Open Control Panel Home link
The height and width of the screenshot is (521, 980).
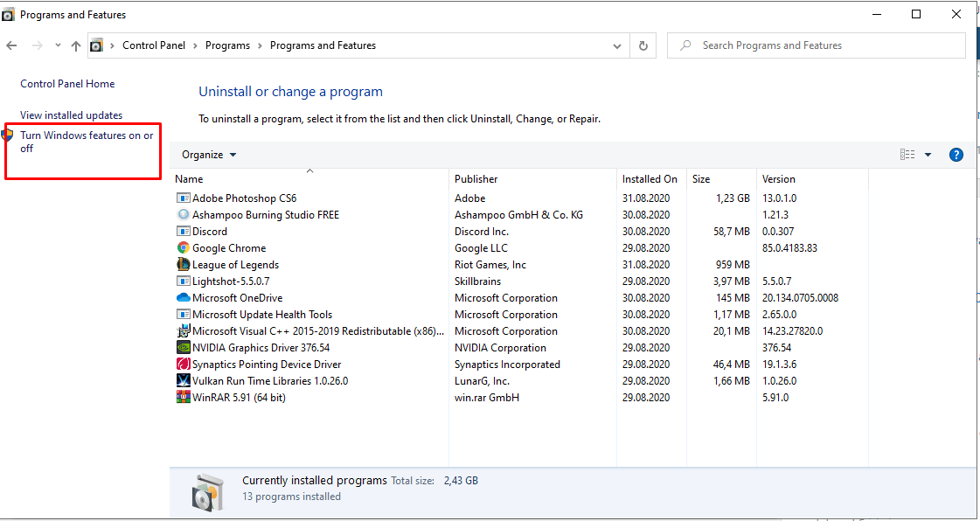pyautogui.click(x=67, y=84)
